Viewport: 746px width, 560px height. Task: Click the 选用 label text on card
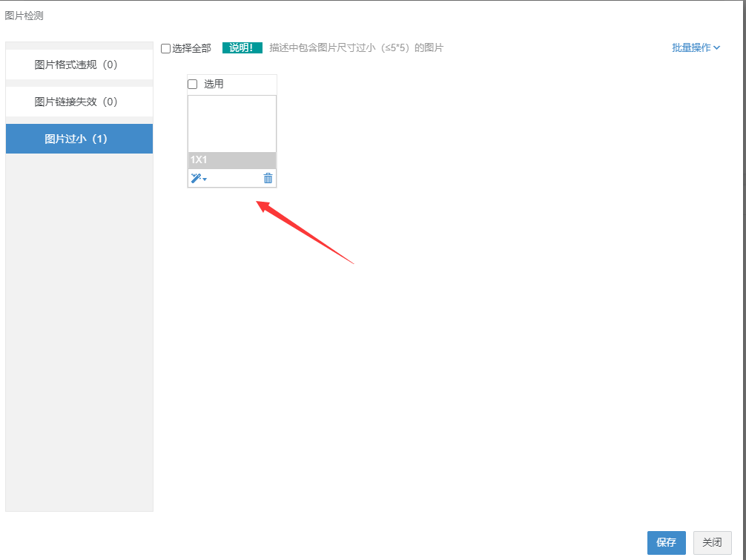214,85
